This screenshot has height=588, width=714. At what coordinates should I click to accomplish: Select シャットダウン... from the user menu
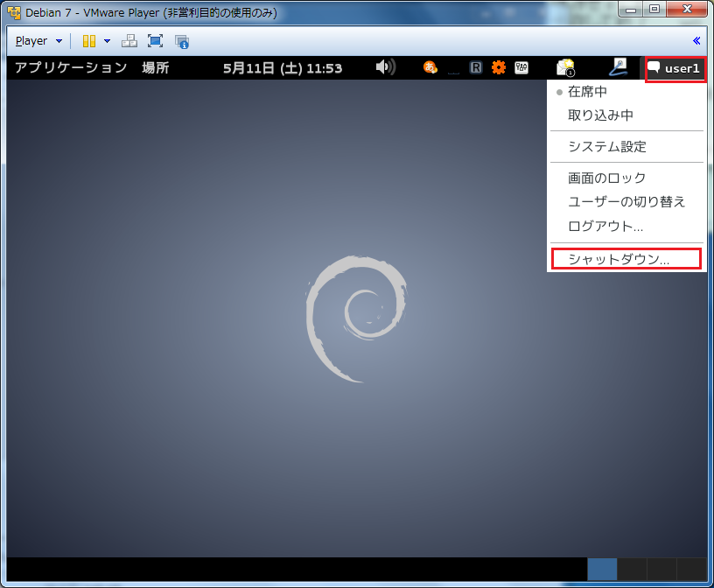pyautogui.click(x=618, y=259)
